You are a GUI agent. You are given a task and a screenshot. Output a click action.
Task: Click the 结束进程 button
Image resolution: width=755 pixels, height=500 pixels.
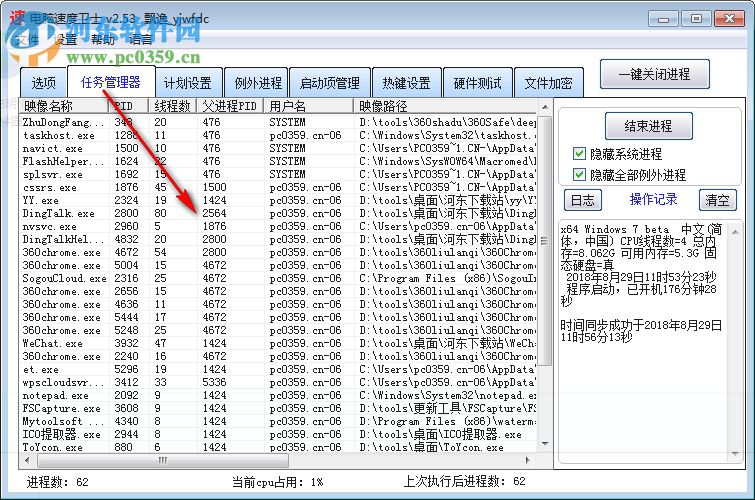coord(649,126)
